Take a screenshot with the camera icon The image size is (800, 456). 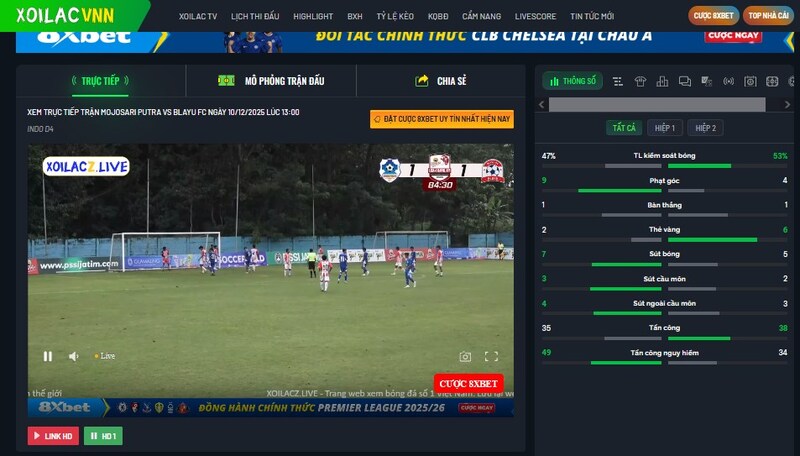click(x=465, y=356)
